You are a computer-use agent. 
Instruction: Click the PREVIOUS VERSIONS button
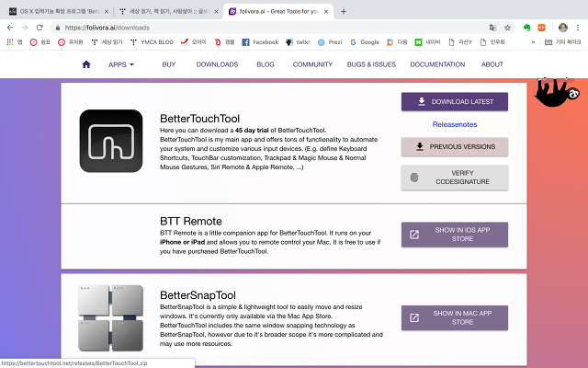455,147
